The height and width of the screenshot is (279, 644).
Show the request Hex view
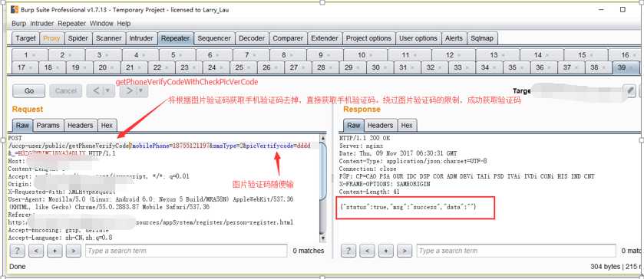click(107, 125)
